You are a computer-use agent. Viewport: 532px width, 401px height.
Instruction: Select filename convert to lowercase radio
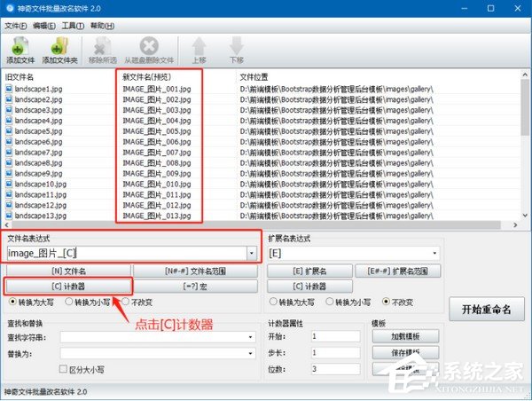(68, 302)
